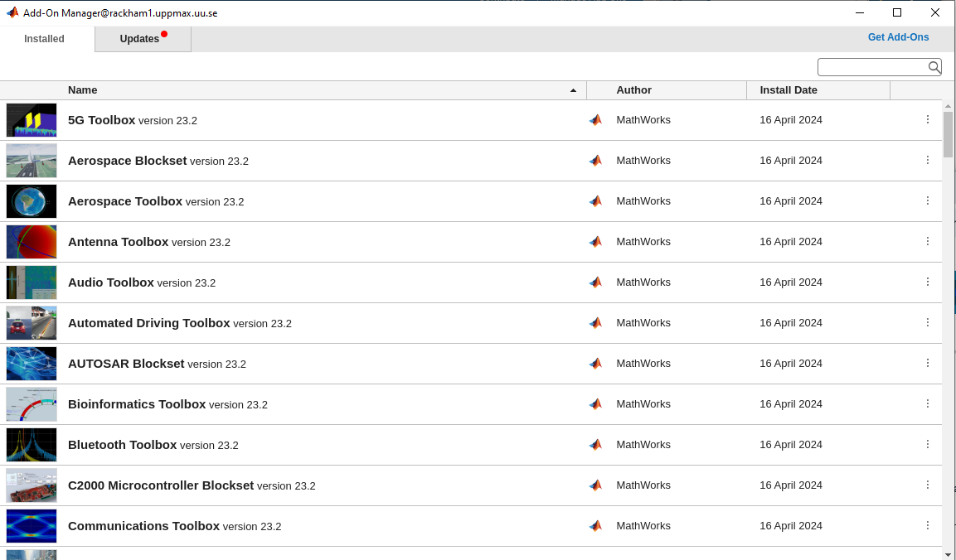Click the scrollbar down arrow
The height and width of the screenshot is (560, 956).
click(x=948, y=553)
